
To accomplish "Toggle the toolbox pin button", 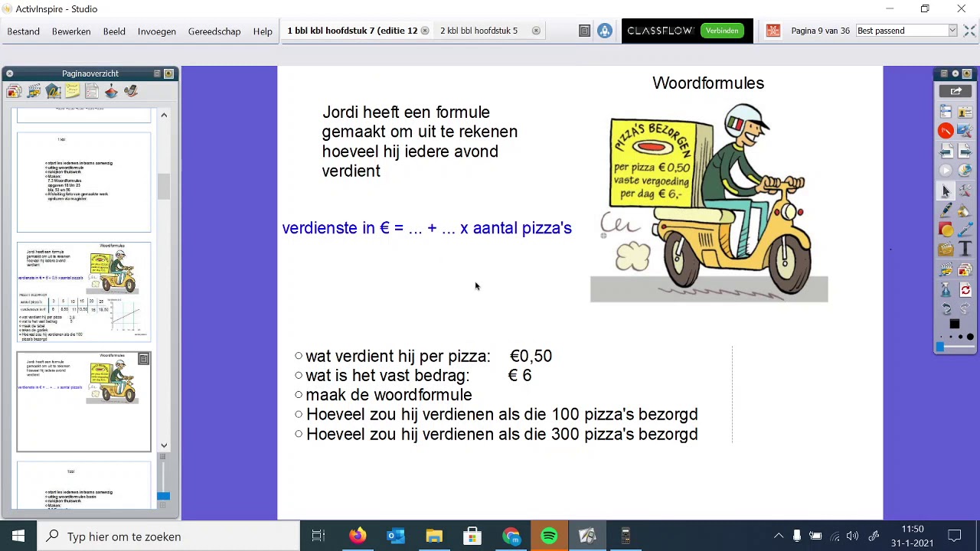I will click(967, 73).
